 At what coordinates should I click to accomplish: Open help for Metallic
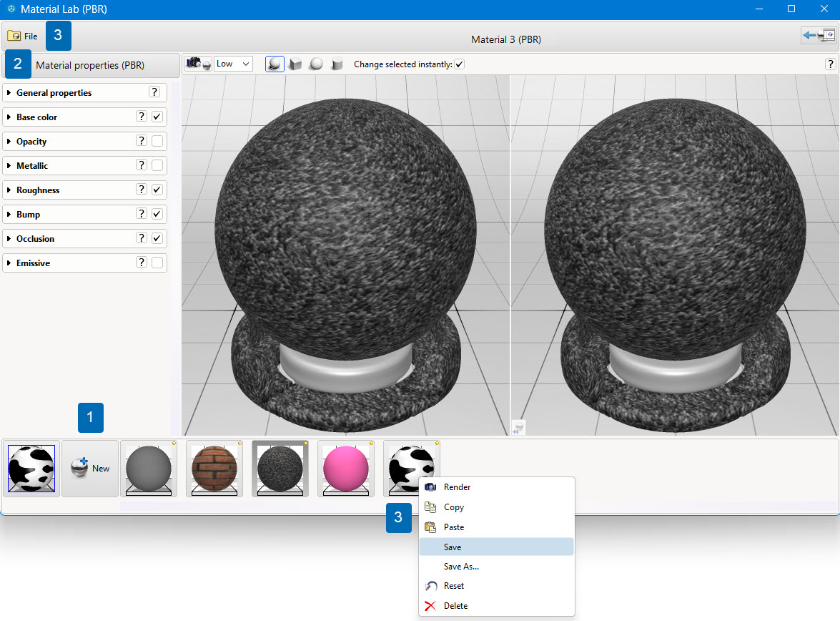(x=142, y=165)
